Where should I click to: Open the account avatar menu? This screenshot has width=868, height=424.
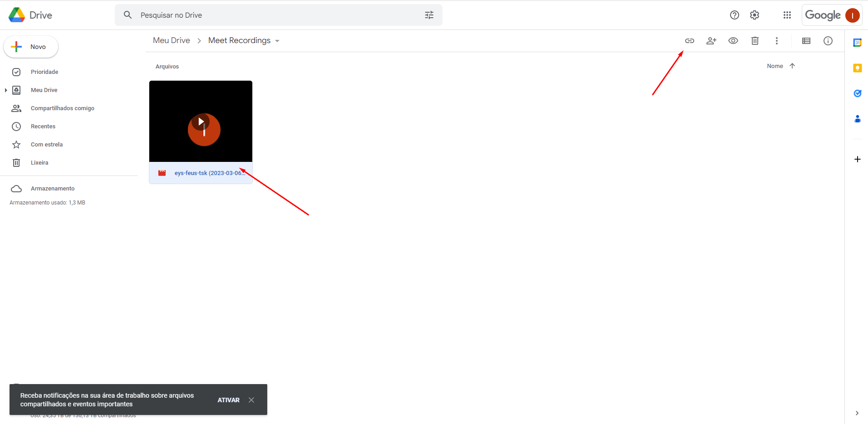point(853,15)
